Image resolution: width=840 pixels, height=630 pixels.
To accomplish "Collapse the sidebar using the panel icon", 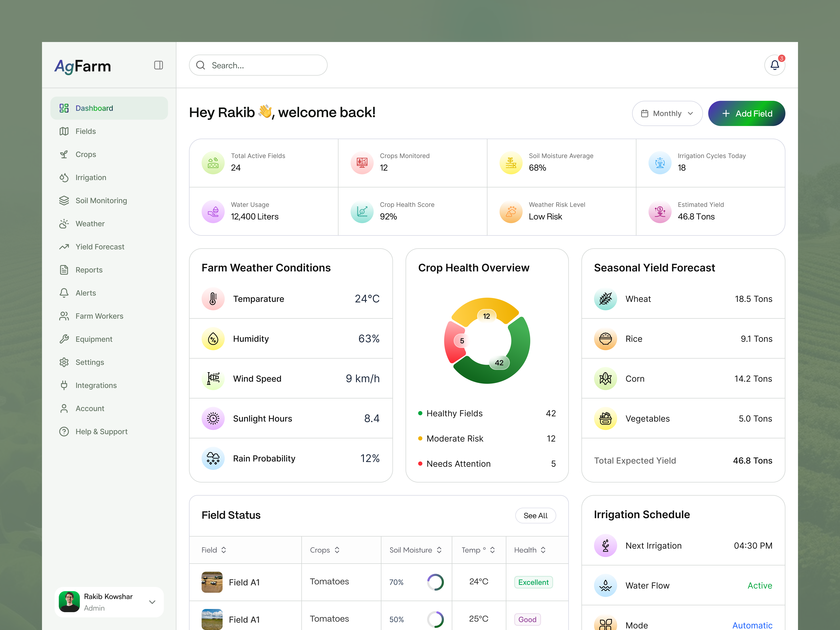I will pos(158,65).
